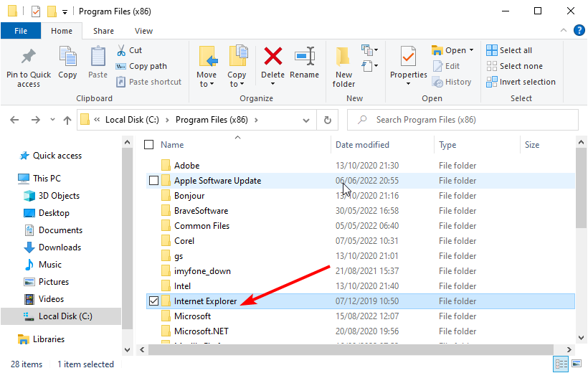Click the Copy path icon
Image resolution: width=588 pixels, height=373 pixels.
coord(120,67)
